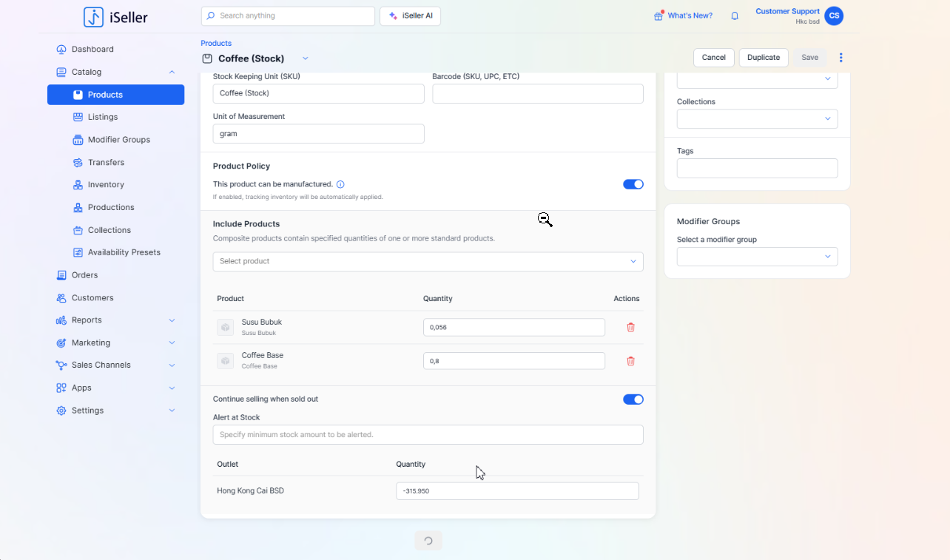
Task: Click the iSeller logo
Action: pyautogui.click(x=115, y=17)
